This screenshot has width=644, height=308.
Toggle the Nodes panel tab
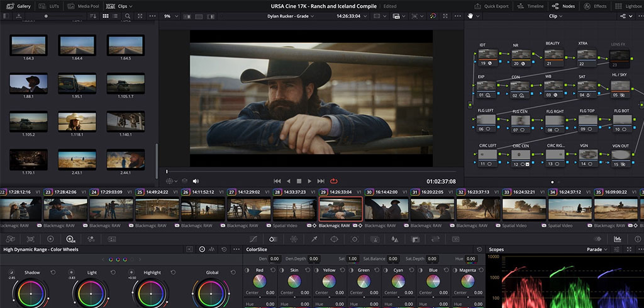point(563,6)
